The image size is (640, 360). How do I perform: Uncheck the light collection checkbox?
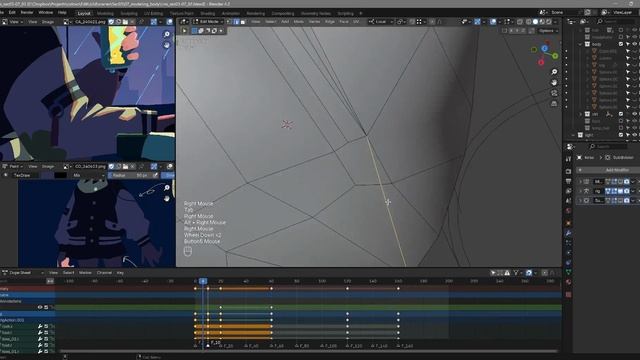(x=621, y=135)
